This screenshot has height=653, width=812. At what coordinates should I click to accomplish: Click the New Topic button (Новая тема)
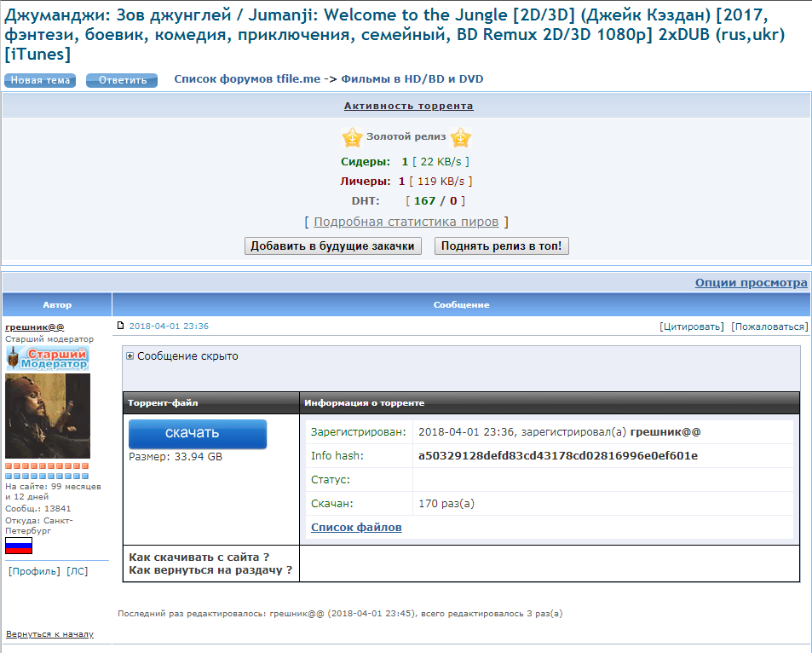click(x=40, y=80)
